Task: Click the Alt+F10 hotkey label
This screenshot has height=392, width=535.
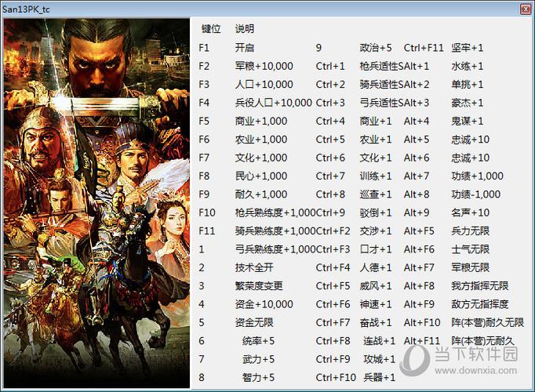Action: (422, 322)
